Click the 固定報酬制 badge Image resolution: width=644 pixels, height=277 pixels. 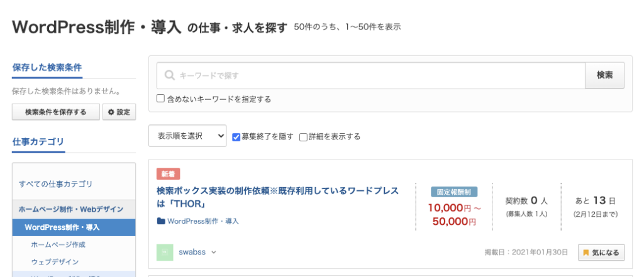tap(454, 192)
